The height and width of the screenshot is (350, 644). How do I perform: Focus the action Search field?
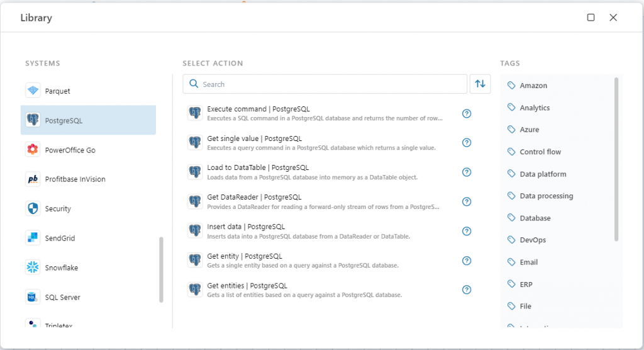point(325,84)
